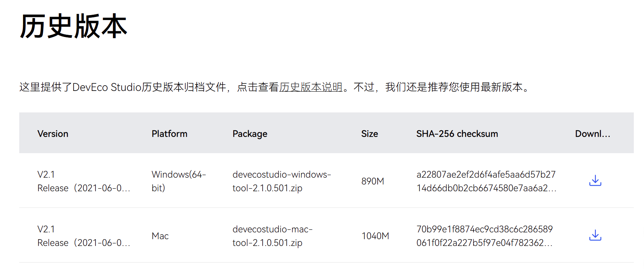Select the checksum starting with 70b99e1f
Screen dimensions: 644x272
click(x=484, y=236)
